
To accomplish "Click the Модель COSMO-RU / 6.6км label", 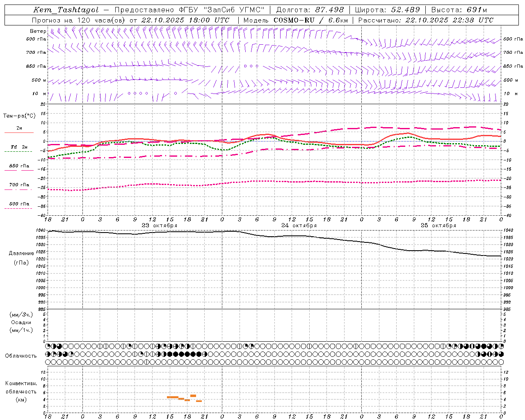I will point(295,20).
